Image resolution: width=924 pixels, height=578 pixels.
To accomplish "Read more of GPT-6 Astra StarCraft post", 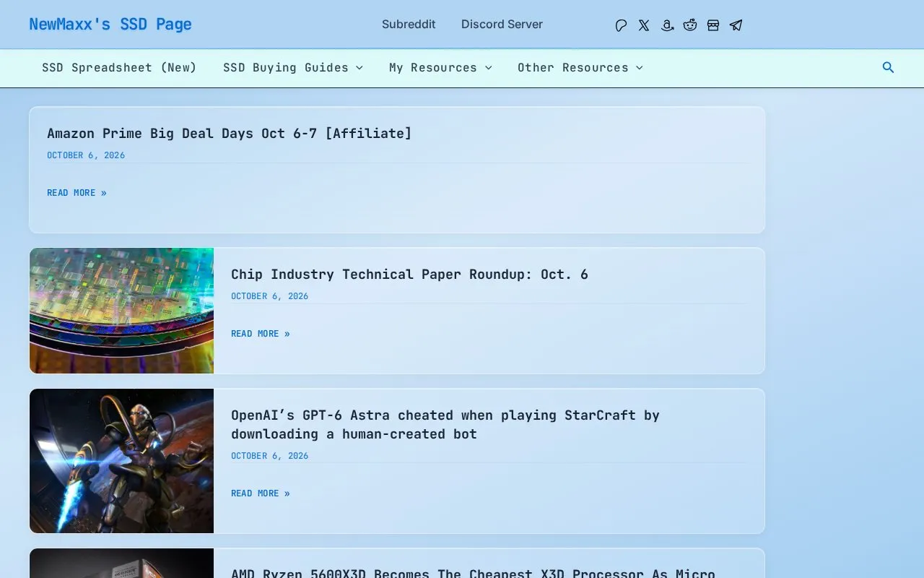I will point(261,493).
